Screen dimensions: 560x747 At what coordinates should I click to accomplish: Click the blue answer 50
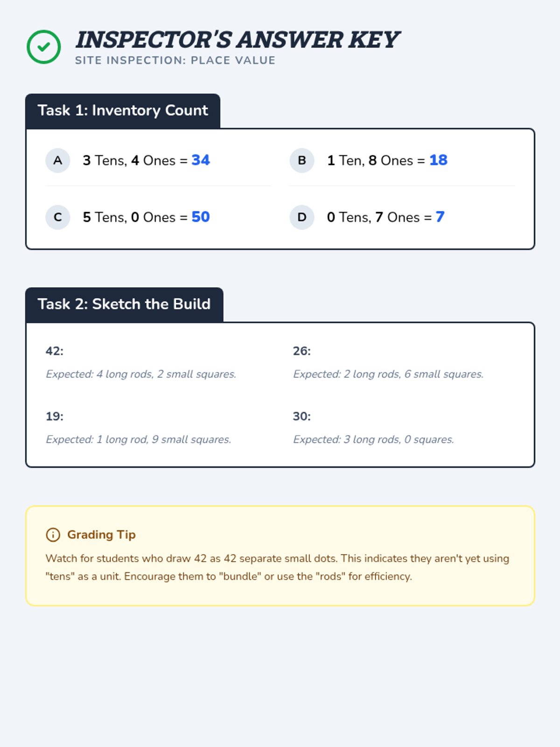point(201,217)
